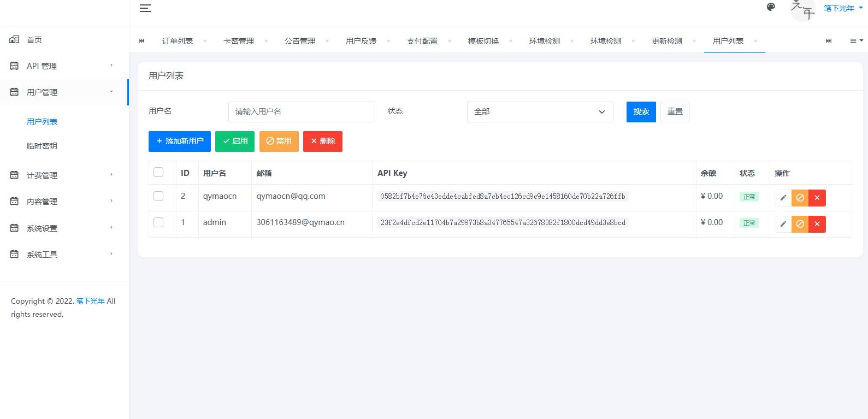This screenshot has height=419, width=868.
Task: Click email 3061163489@qymao.cn
Action: [300, 222]
